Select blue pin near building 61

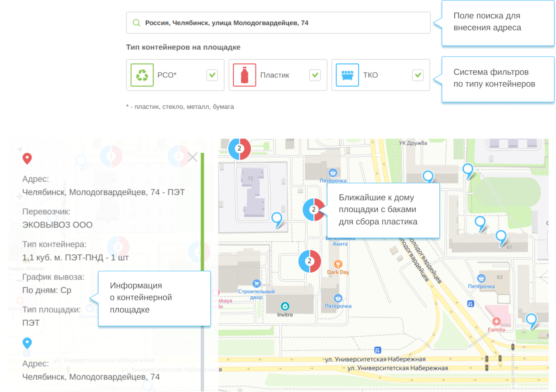501,238
